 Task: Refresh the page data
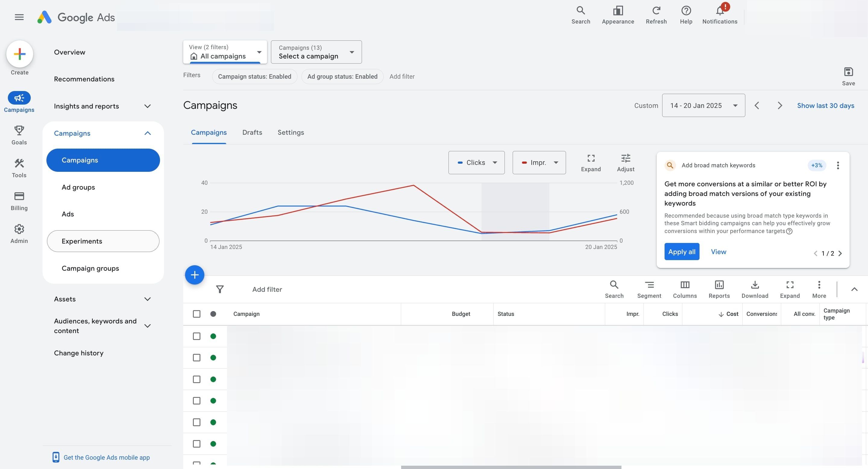coord(656,15)
